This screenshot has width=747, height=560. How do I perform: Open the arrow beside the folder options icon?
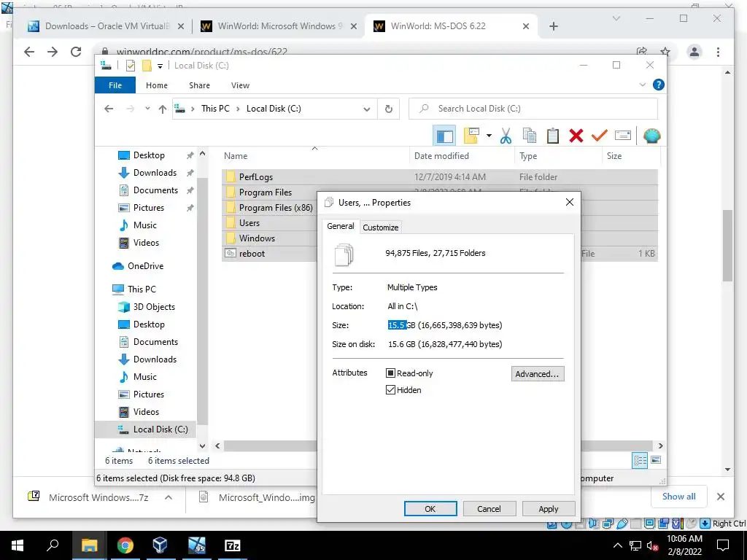(x=489, y=136)
